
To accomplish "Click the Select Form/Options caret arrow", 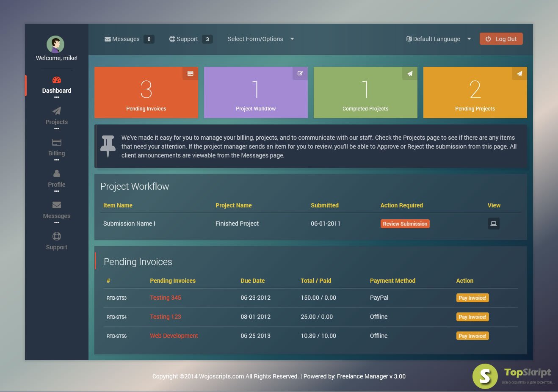I will pyautogui.click(x=292, y=39).
